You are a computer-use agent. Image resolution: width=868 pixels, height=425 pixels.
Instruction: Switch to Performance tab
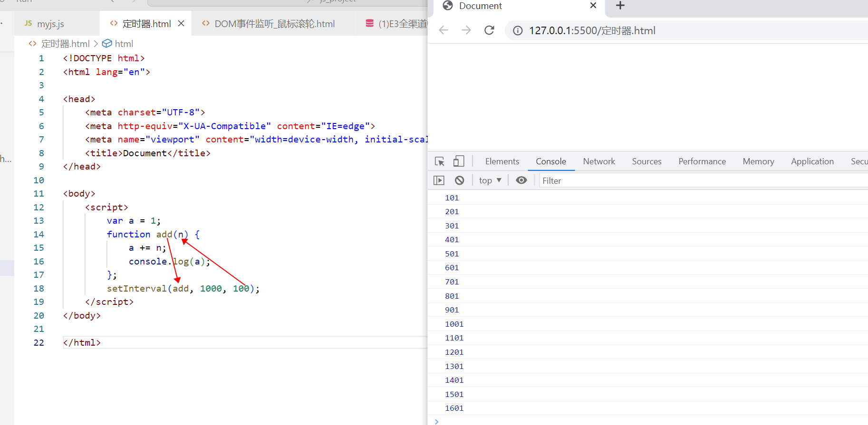(x=702, y=161)
